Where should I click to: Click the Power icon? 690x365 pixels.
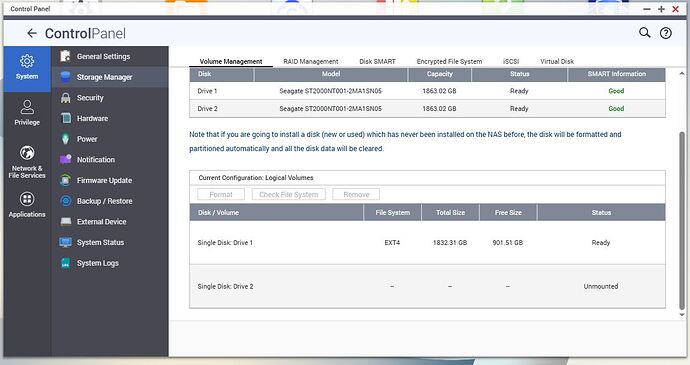tap(66, 139)
